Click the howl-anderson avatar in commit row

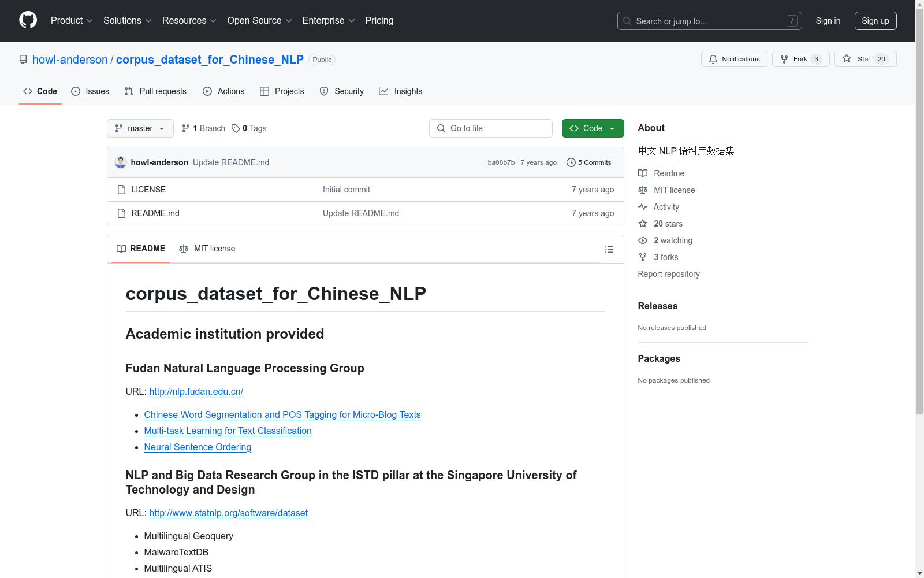click(x=121, y=162)
